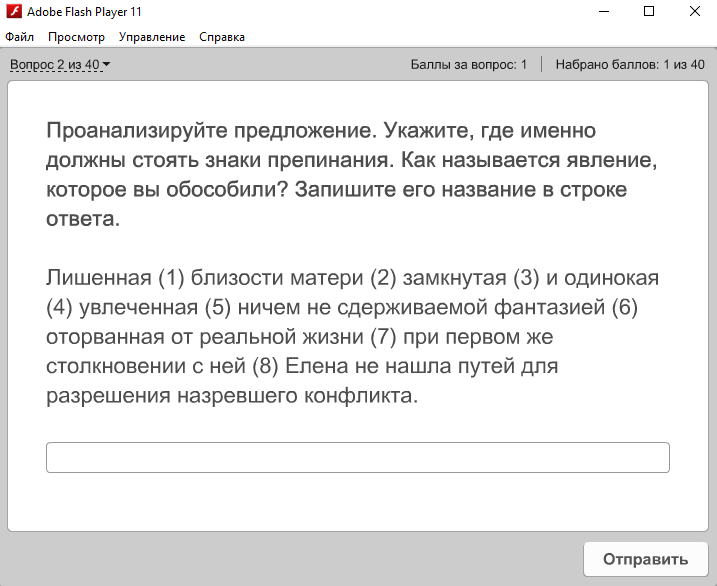Screen dimensions: 717x586
Task: Expand the Вопрос 2 из 40 dropdown
Action: click(x=60, y=65)
